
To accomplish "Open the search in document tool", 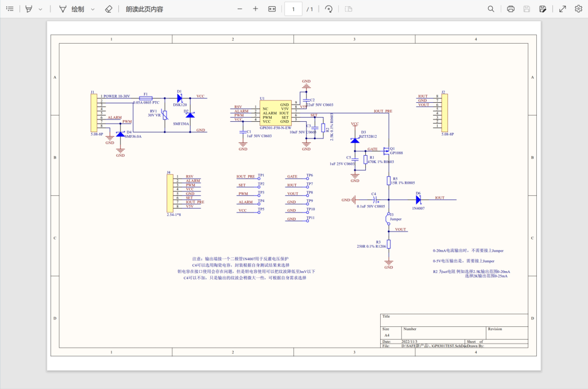I will tap(491, 9).
